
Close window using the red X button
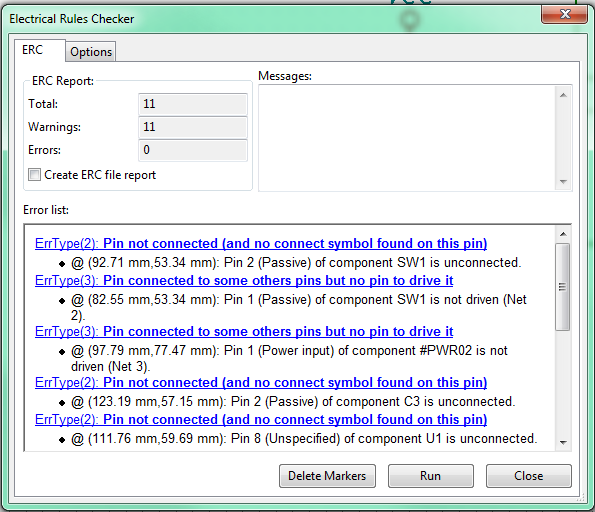point(565,14)
